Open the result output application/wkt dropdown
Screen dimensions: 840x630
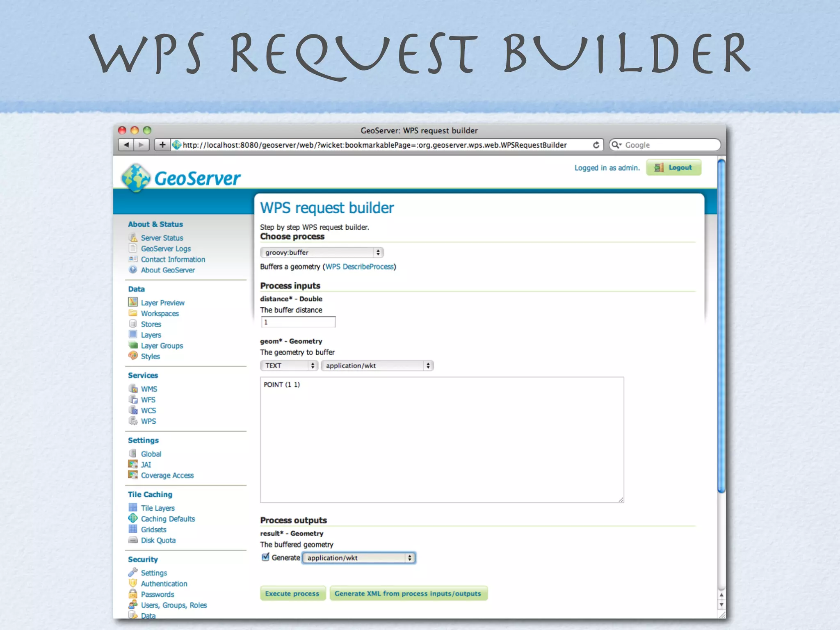[359, 558]
